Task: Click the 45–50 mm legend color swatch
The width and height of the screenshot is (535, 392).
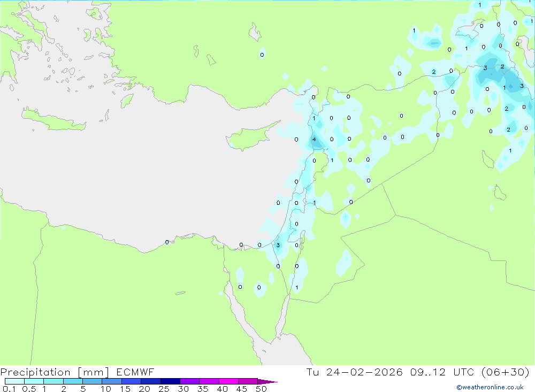Action: pyautogui.click(x=248, y=381)
